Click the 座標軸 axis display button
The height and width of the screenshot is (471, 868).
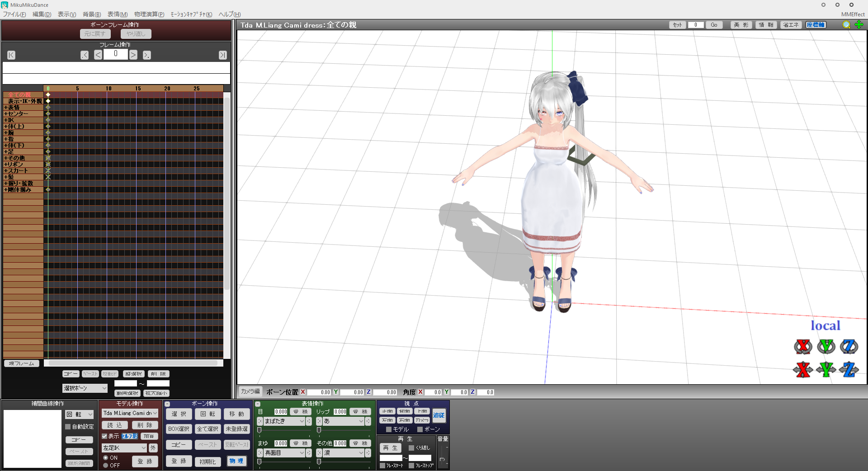[x=816, y=25]
